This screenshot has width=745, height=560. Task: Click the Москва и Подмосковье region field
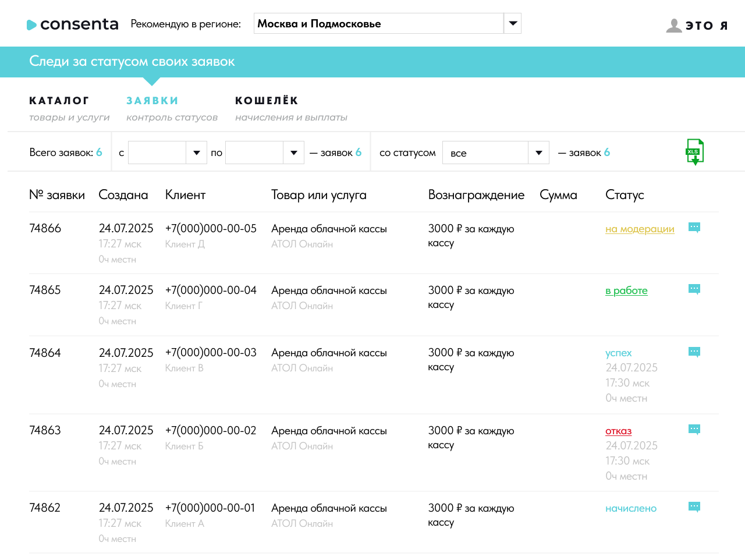tap(378, 24)
